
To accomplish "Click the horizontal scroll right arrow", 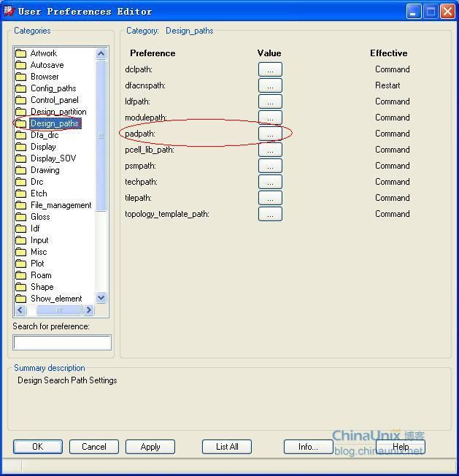I will pyautogui.click(x=88, y=310).
